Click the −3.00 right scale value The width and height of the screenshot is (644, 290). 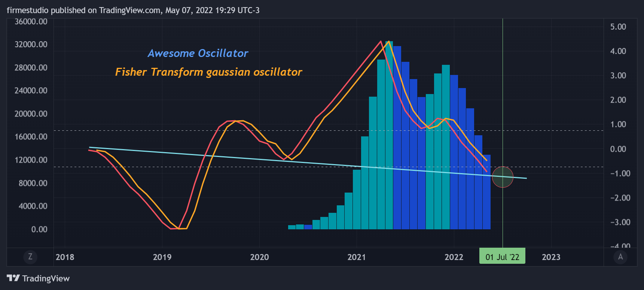pyautogui.click(x=620, y=222)
